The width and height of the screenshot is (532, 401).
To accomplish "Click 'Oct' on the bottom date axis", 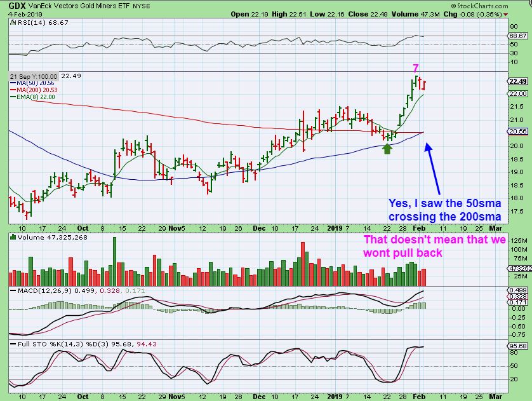I will (83, 397).
